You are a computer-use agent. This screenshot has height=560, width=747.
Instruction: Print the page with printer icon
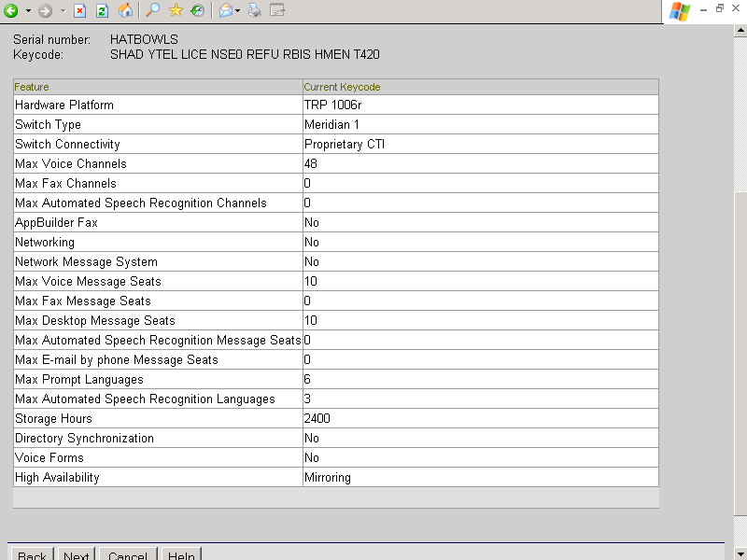coord(254,10)
